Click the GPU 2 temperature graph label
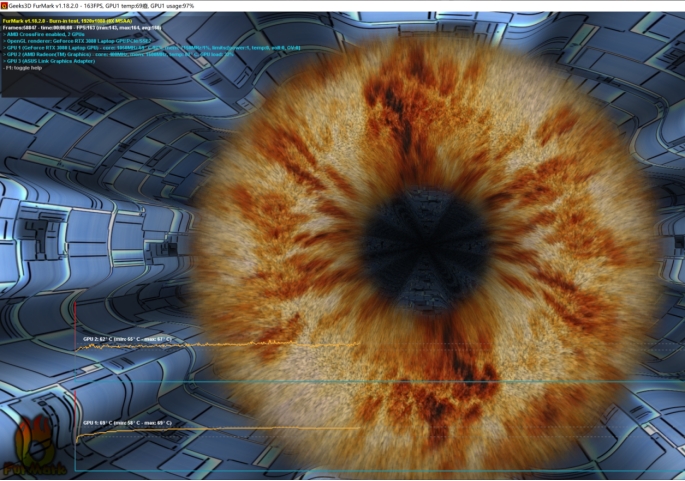The height and width of the screenshot is (481, 685). point(127,339)
